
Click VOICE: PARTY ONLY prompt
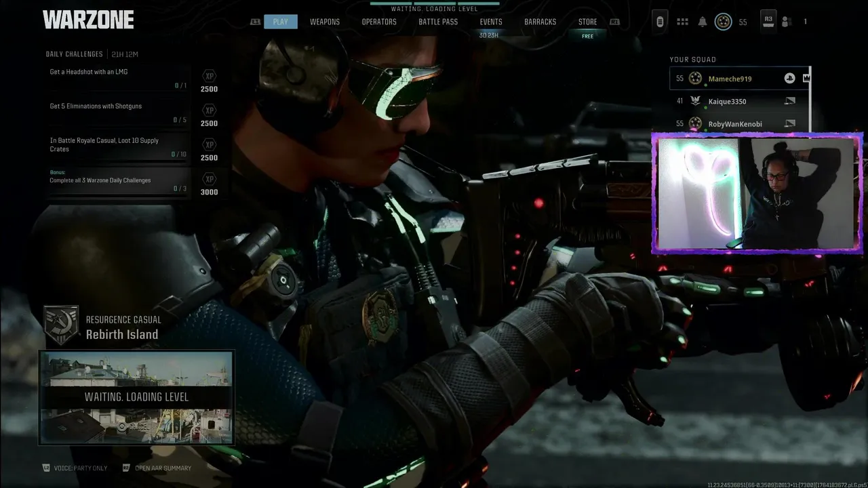pos(75,468)
